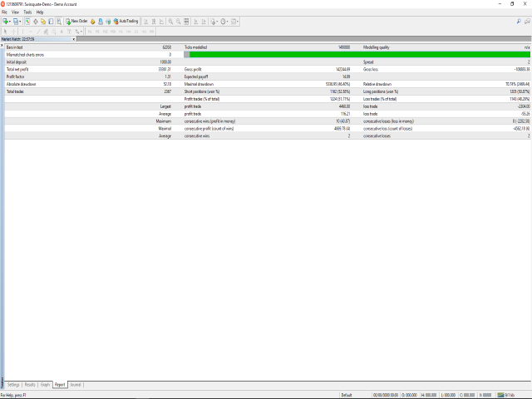Screen dimensions: 532x399
Task: Click the Profiles icon
Action: [x=15, y=22]
